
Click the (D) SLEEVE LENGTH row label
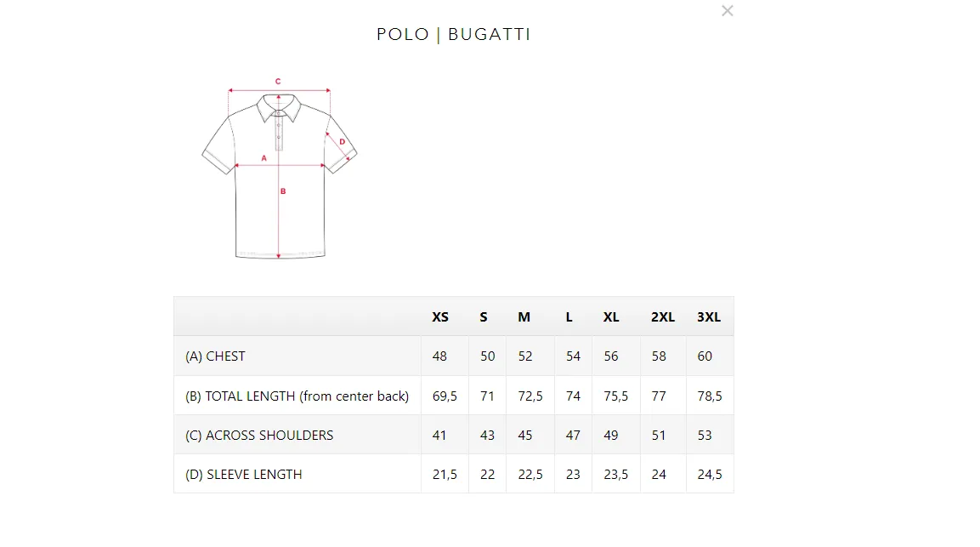click(244, 475)
